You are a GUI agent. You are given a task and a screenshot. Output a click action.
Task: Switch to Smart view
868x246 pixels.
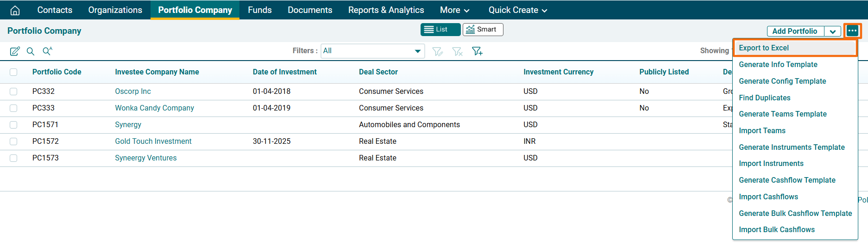pyautogui.click(x=483, y=30)
